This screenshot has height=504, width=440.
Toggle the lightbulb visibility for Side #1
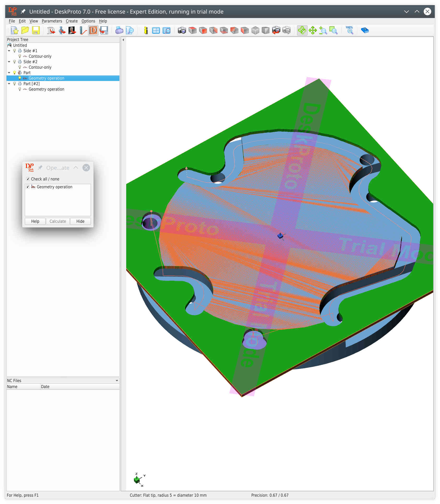[x=14, y=51]
